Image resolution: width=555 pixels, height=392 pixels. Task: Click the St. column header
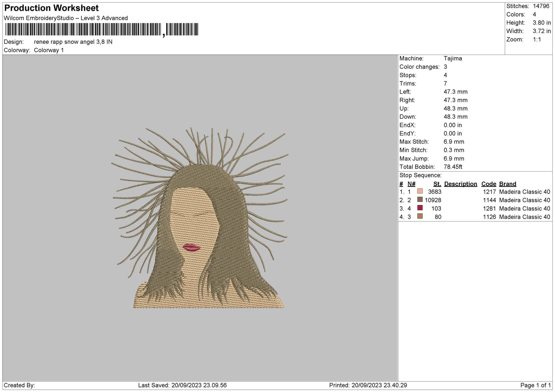437,184
